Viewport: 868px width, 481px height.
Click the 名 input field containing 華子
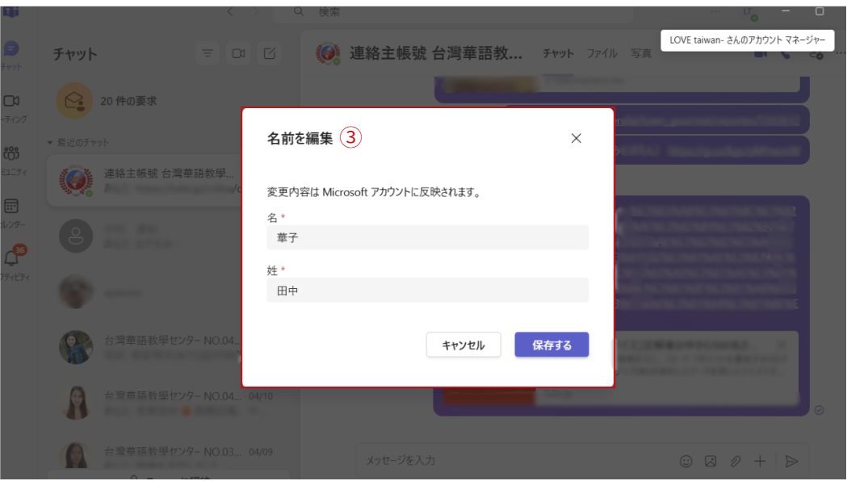(x=427, y=238)
